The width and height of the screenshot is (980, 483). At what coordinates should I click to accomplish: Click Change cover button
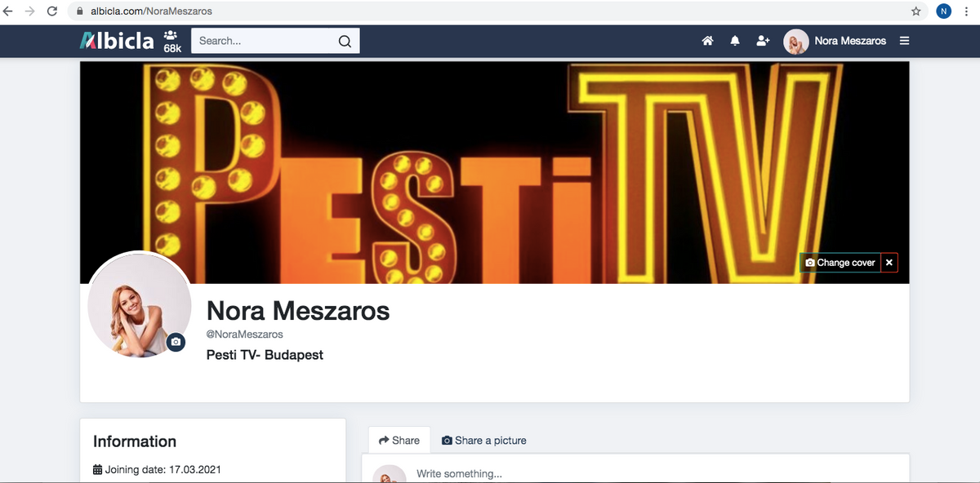pos(840,263)
